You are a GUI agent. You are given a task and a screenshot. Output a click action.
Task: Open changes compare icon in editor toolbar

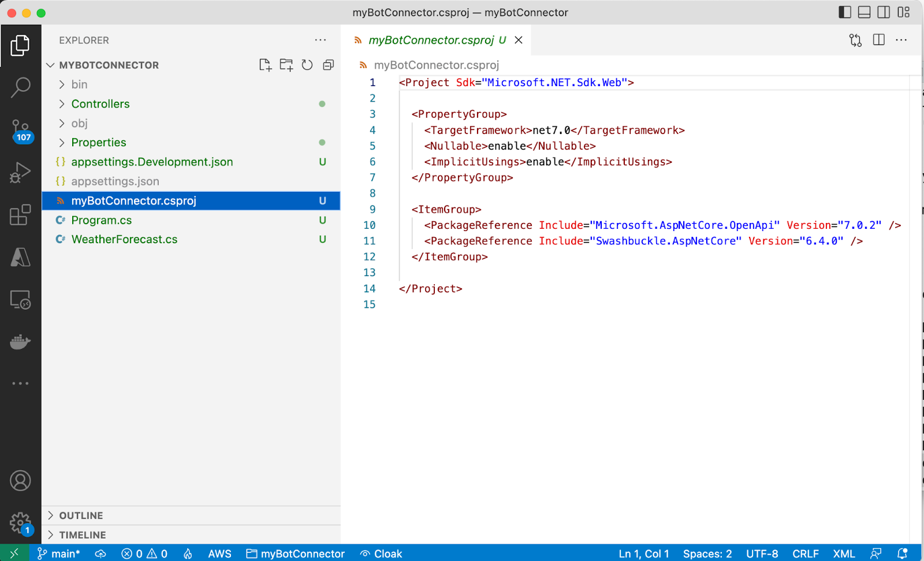[855, 40]
